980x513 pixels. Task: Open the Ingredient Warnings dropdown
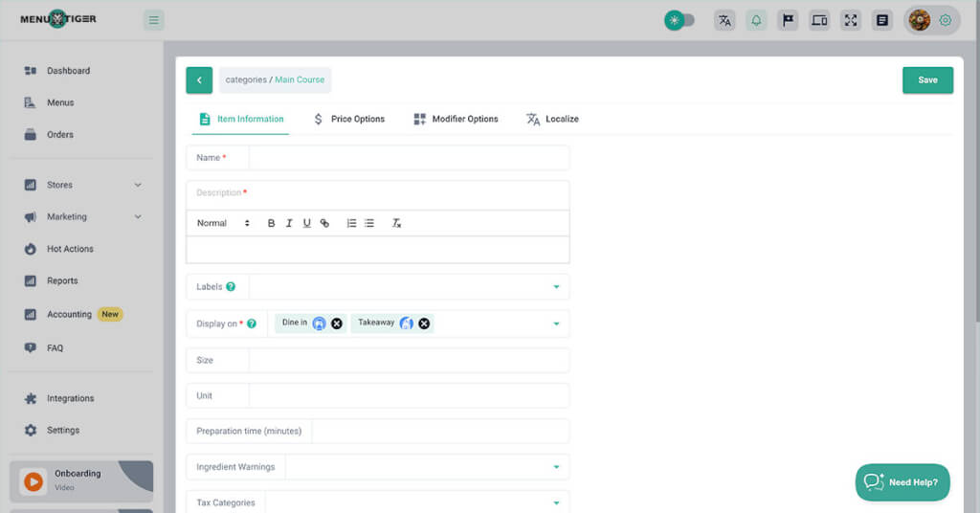coord(556,467)
